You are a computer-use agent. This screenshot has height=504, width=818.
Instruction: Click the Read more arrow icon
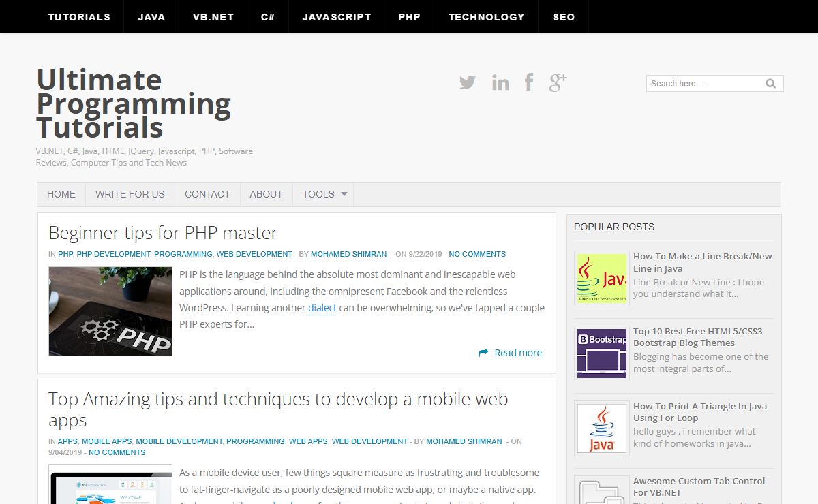tap(483, 353)
